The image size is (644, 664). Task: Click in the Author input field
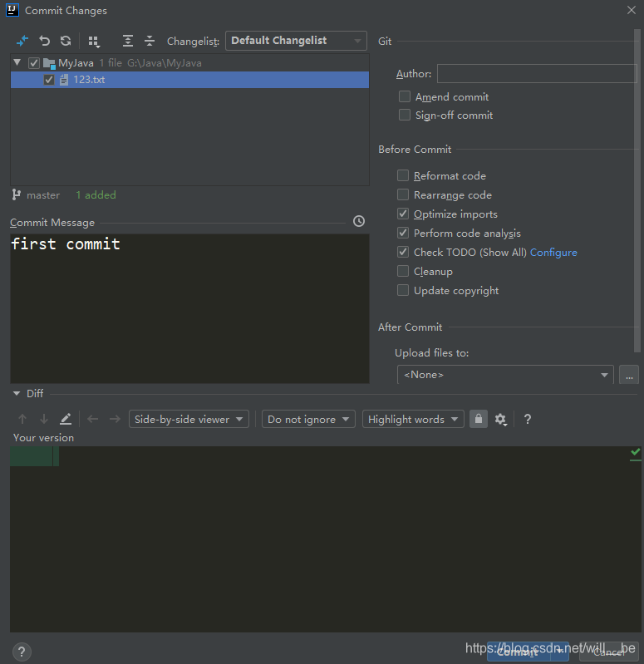537,74
